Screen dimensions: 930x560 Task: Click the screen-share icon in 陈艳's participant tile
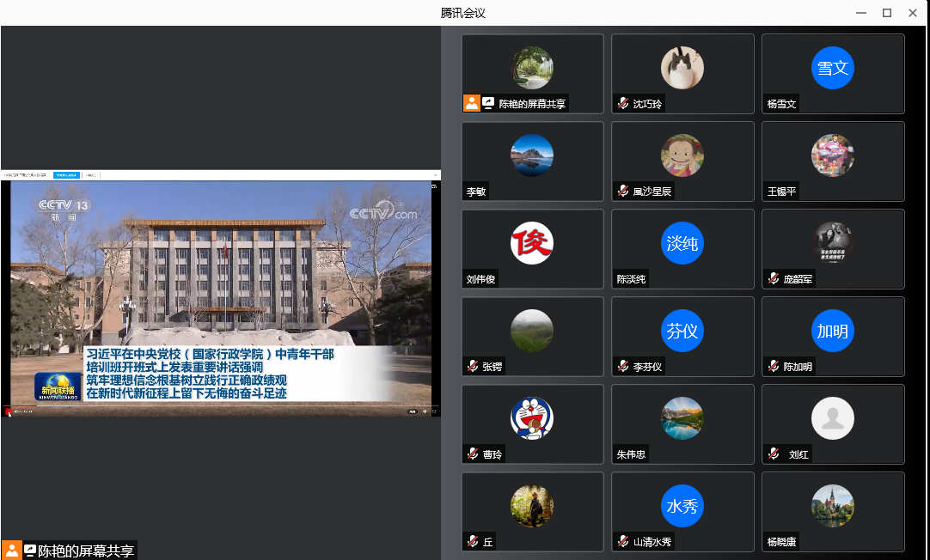pyautogui.click(x=488, y=103)
